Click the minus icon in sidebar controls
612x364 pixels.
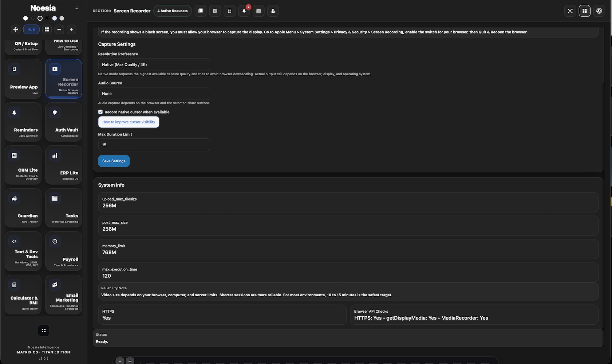[x=59, y=29]
